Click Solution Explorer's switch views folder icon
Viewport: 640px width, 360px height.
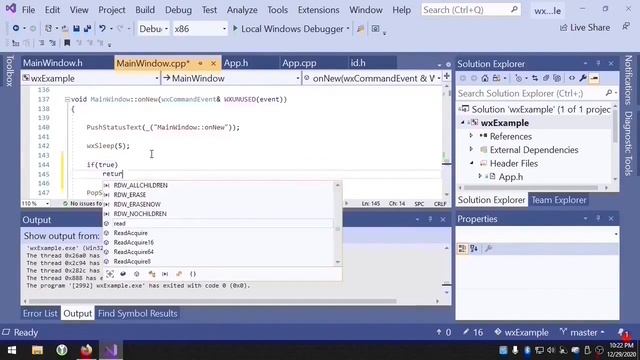tap(496, 78)
